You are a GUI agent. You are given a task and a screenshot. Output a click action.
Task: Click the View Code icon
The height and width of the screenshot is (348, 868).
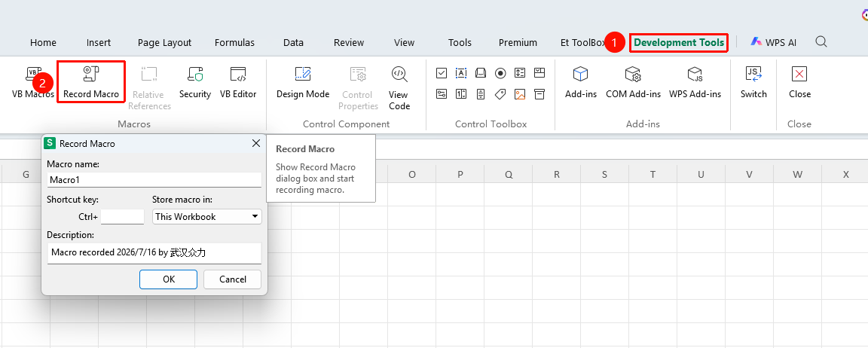(x=399, y=74)
